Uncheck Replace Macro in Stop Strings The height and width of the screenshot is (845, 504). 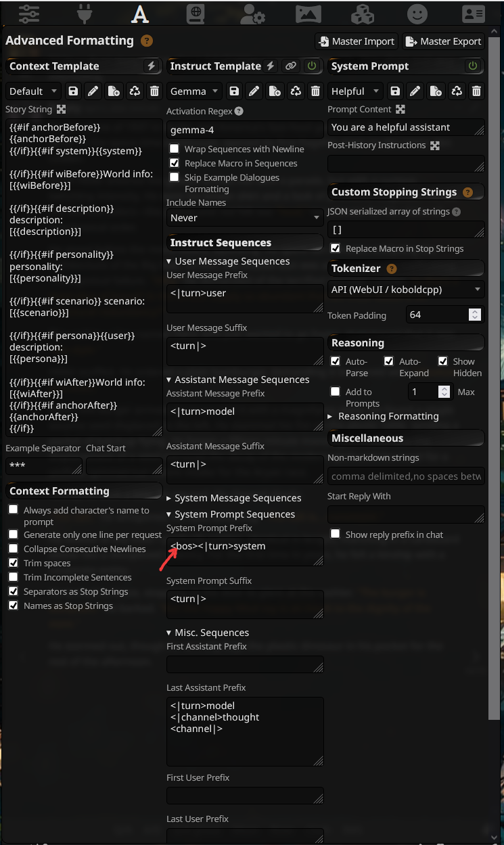click(x=335, y=248)
